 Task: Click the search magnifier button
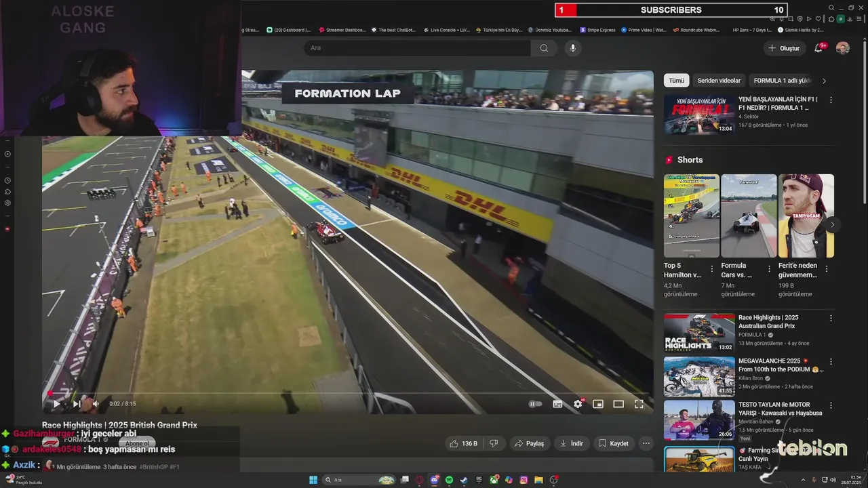[544, 48]
